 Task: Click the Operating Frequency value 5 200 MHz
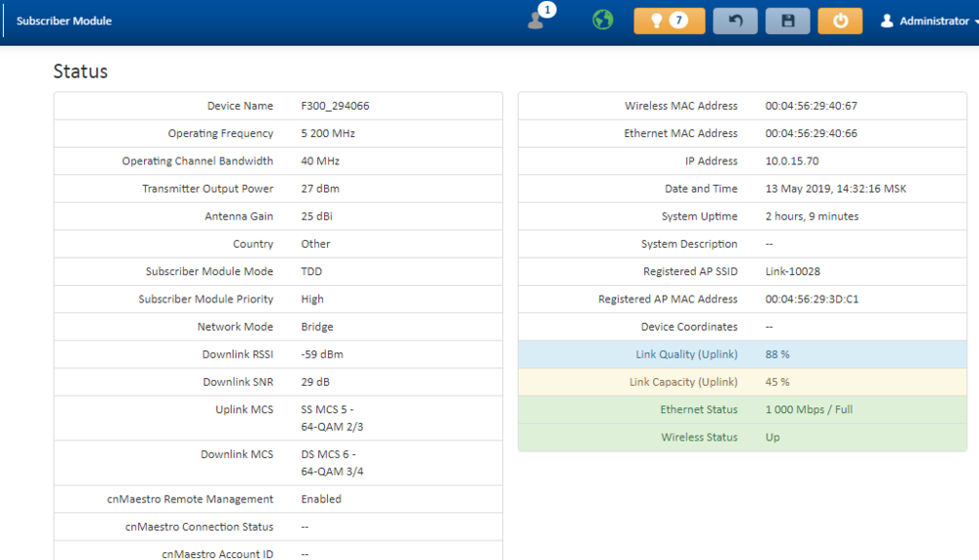pyautogui.click(x=328, y=133)
